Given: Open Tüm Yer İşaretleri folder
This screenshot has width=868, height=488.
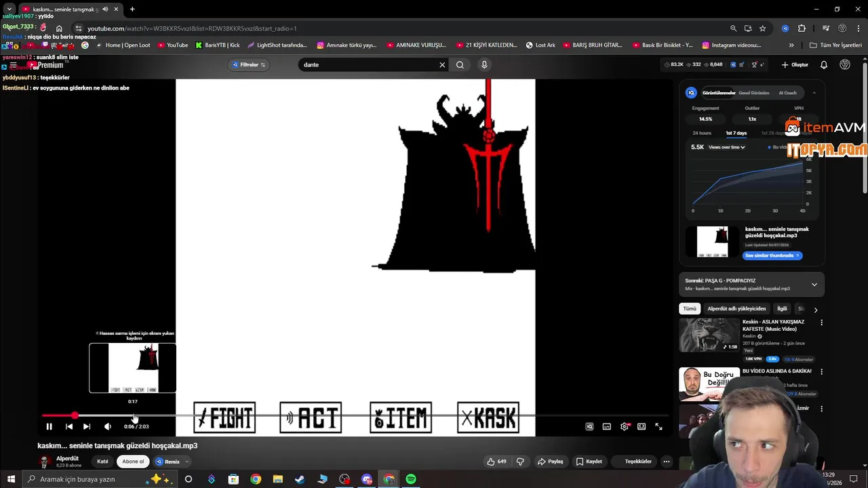Looking at the screenshot, I should point(835,45).
